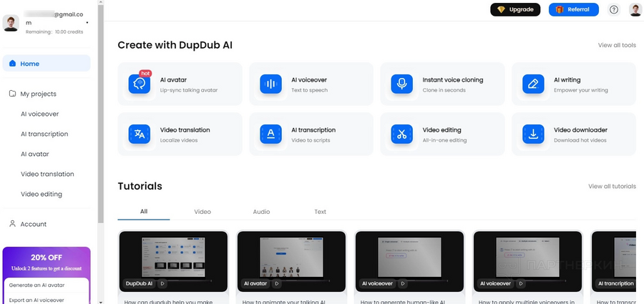Open AI avatar projects in sidebar
This screenshot has width=644, height=304.
35,154
